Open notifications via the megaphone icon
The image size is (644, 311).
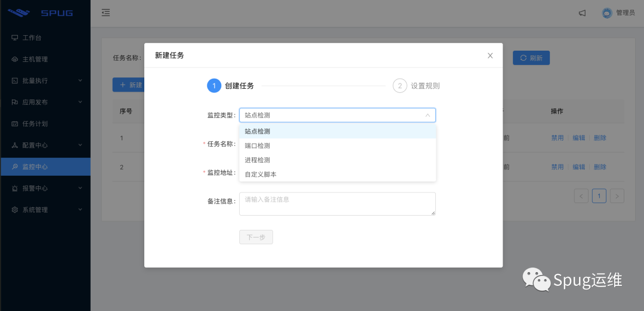582,13
